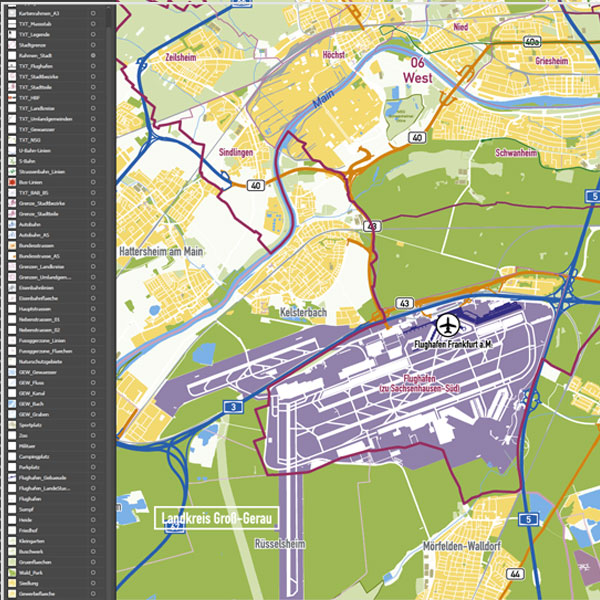Click the 'Mörfelden-Walldorf' town label
Viewport: 600px width, 600px height.
tap(461, 546)
